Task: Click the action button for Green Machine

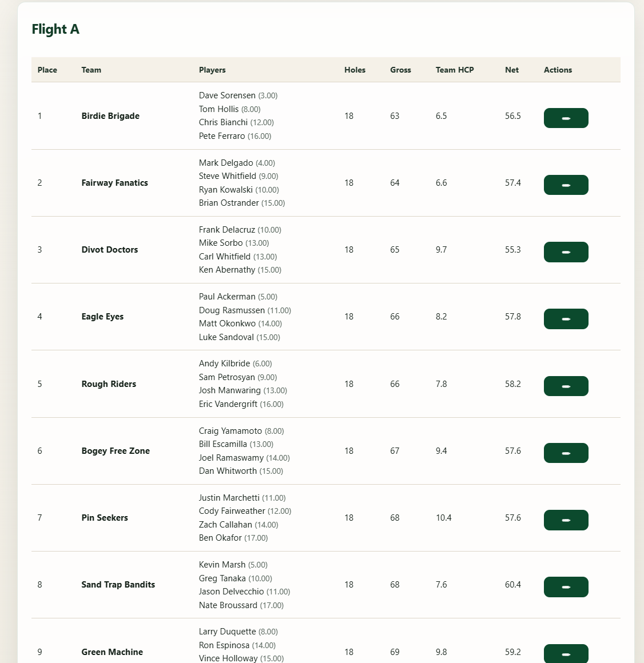Action: click(x=566, y=654)
